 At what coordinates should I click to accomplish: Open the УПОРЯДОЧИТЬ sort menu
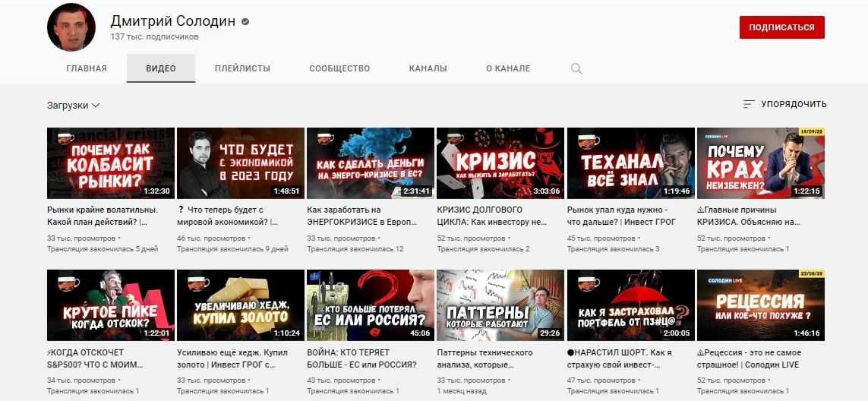click(784, 104)
